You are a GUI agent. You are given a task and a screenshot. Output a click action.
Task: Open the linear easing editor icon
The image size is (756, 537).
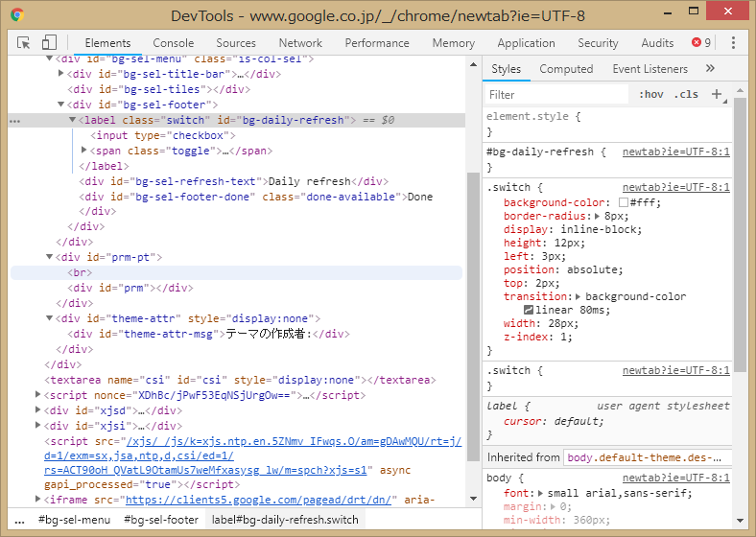coord(529,310)
